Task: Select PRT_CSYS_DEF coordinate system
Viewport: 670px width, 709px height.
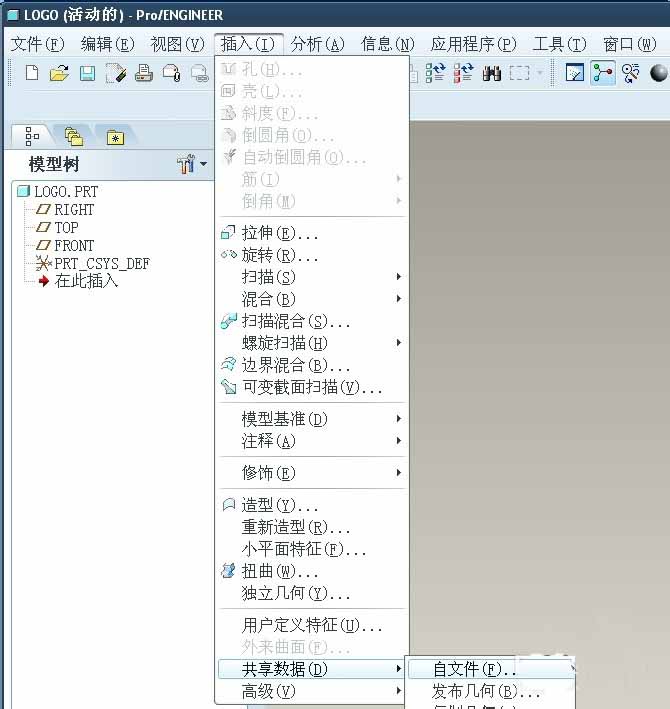Action: pyautogui.click(x=93, y=263)
